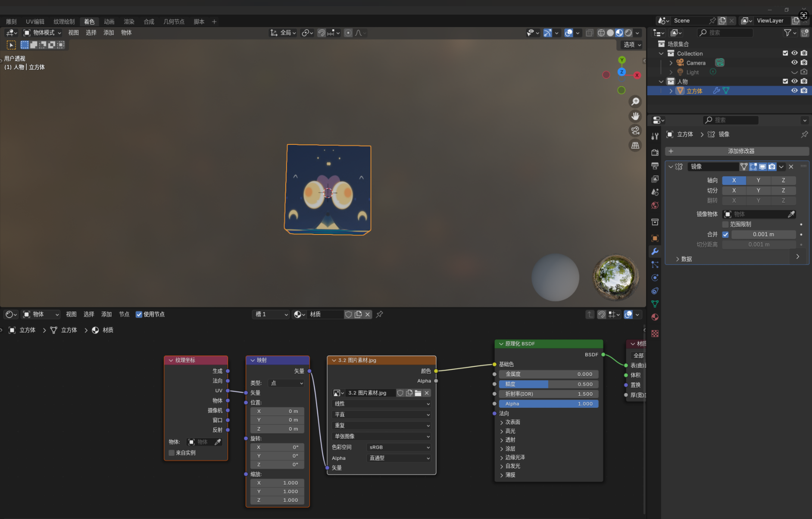Select material preview shading mode
The image size is (812, 519).
pos(619,33)
